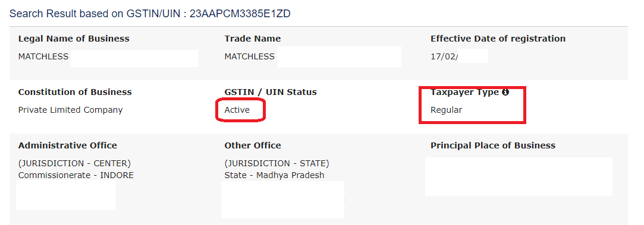Viewport: 644px width, 225px height.
Task: Click the Active status value
Action: point(237,110)
